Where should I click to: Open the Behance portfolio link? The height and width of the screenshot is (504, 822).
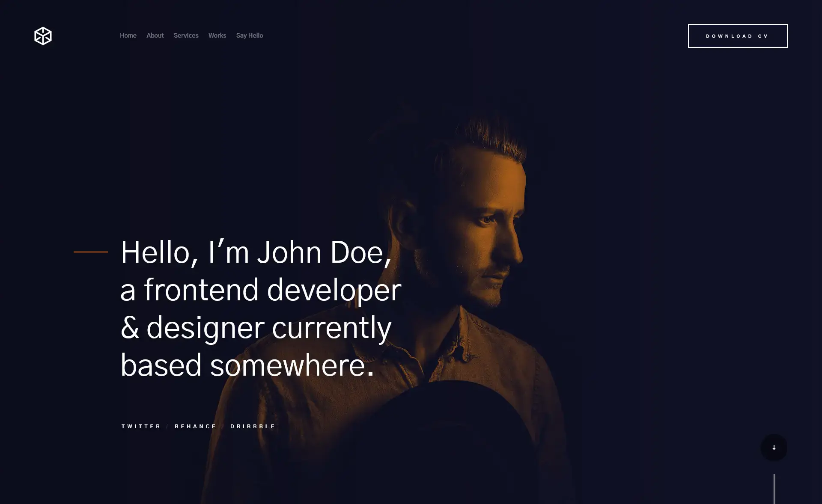195,426
